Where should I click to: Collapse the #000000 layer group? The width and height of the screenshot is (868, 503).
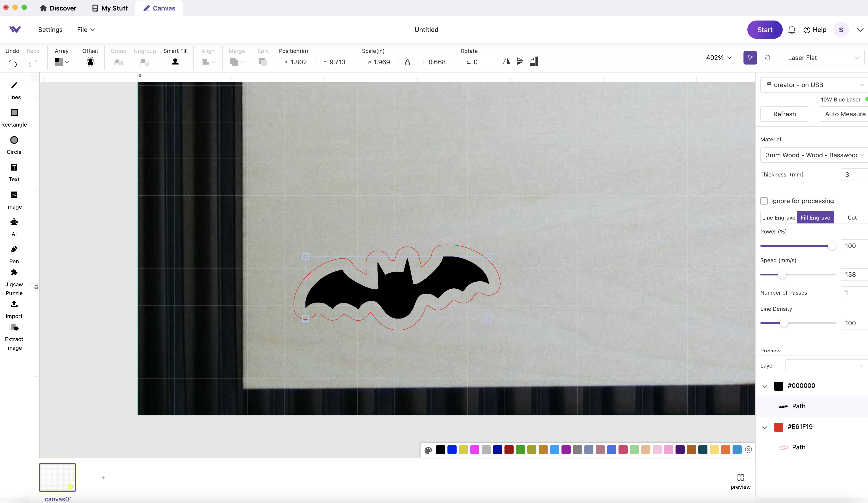click(x=765, y=386)
